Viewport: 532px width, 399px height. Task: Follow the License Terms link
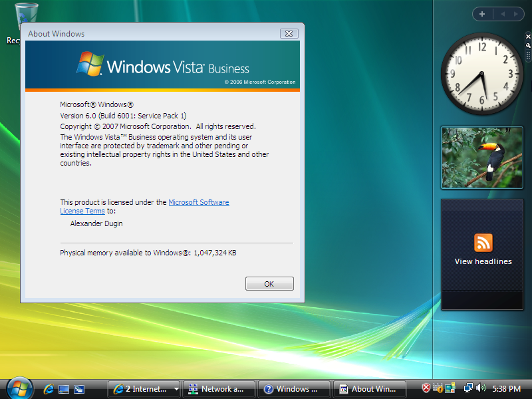coord(82,211)
